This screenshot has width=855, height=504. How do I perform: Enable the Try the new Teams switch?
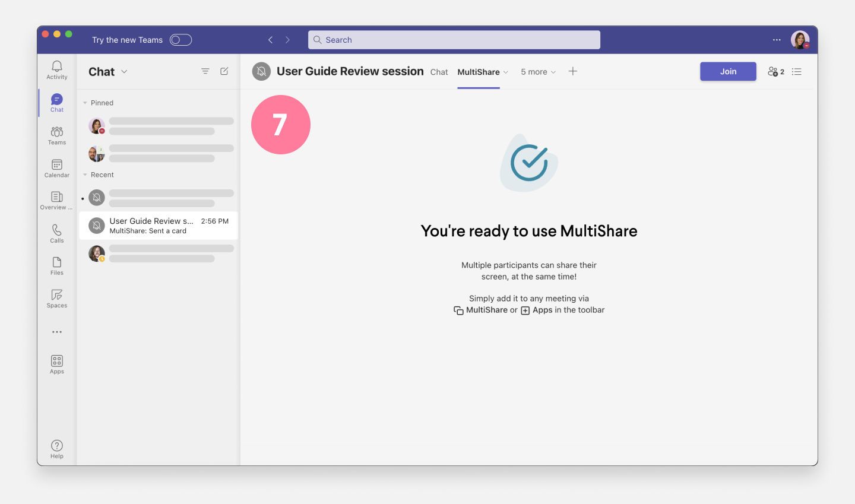180,40
